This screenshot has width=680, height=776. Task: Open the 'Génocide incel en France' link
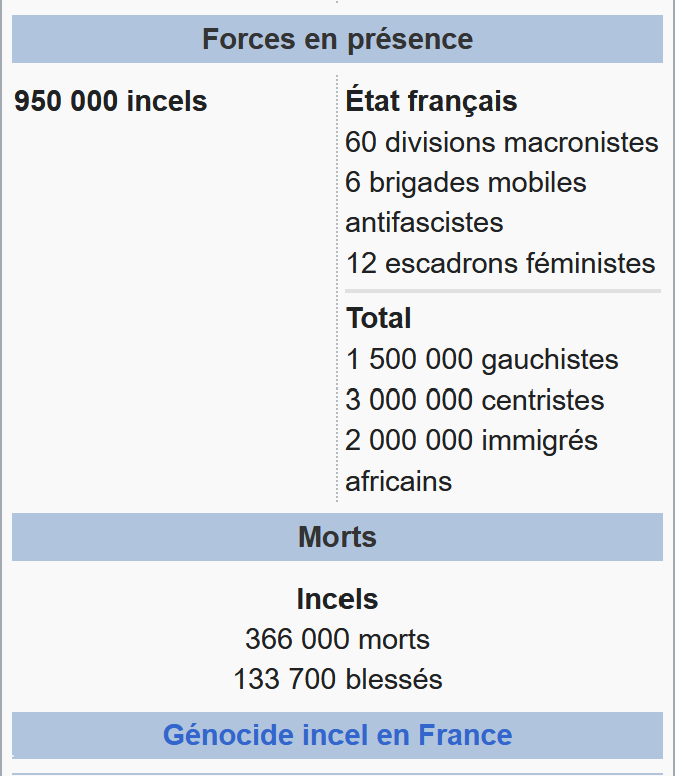pos(337,736)
